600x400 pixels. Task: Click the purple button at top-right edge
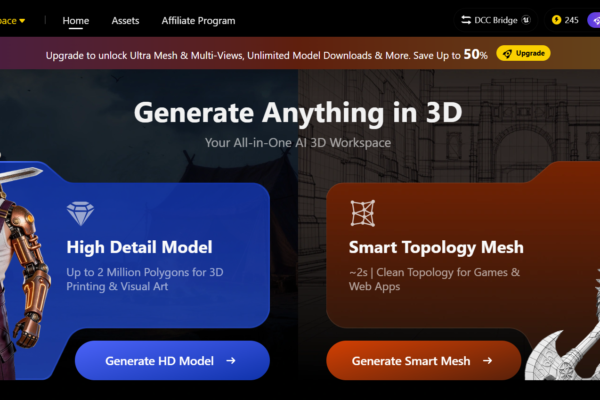(x=594, y=20)
